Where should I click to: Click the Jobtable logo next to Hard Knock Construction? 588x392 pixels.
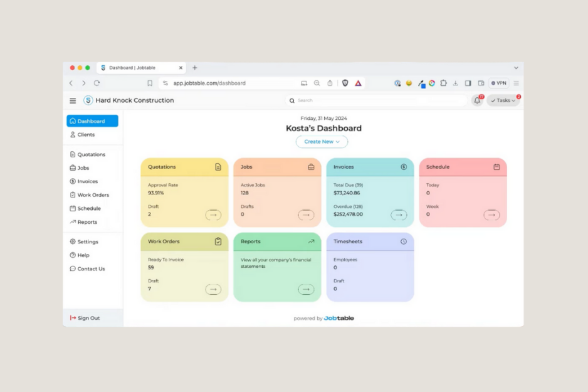click(88, 100)
